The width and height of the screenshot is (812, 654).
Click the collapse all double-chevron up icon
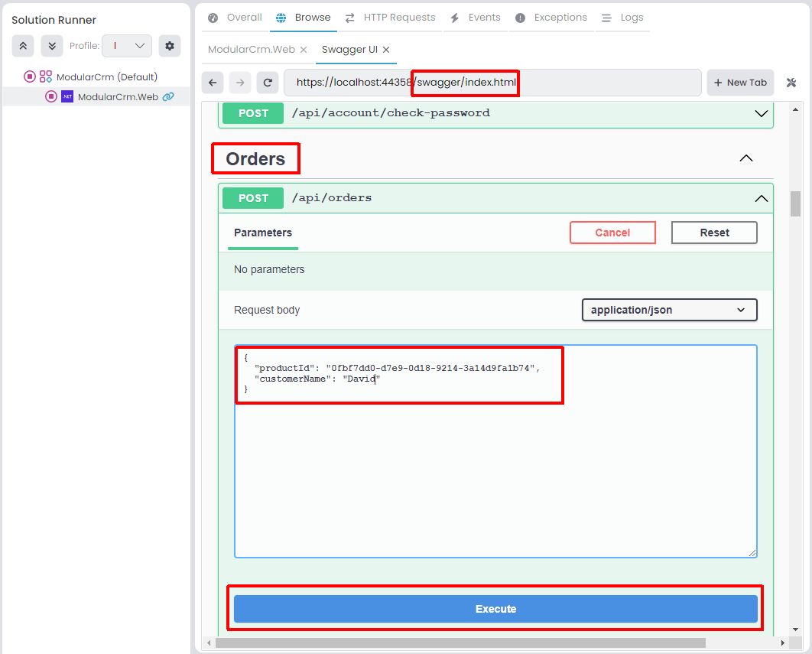[x=23, y=46]
